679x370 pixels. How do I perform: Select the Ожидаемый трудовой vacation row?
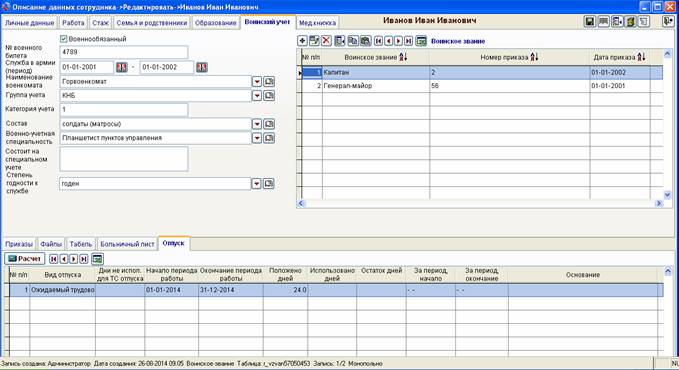point(336,290)
